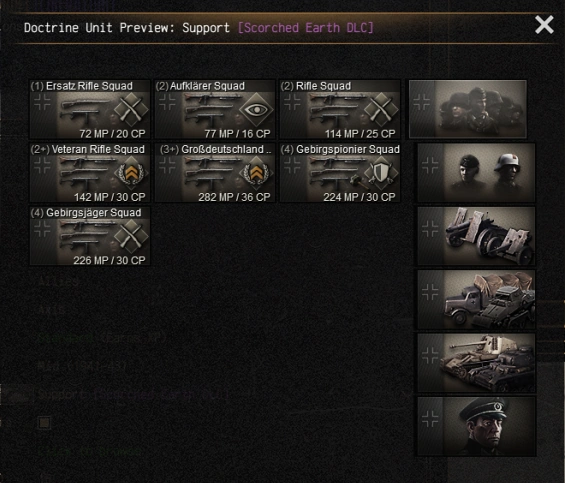Select the Rifle Squad 114 MP card

(340, 109)
